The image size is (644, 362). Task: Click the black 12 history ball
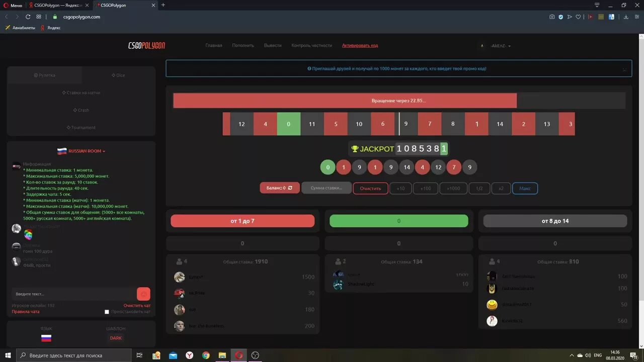pos(438,167)
